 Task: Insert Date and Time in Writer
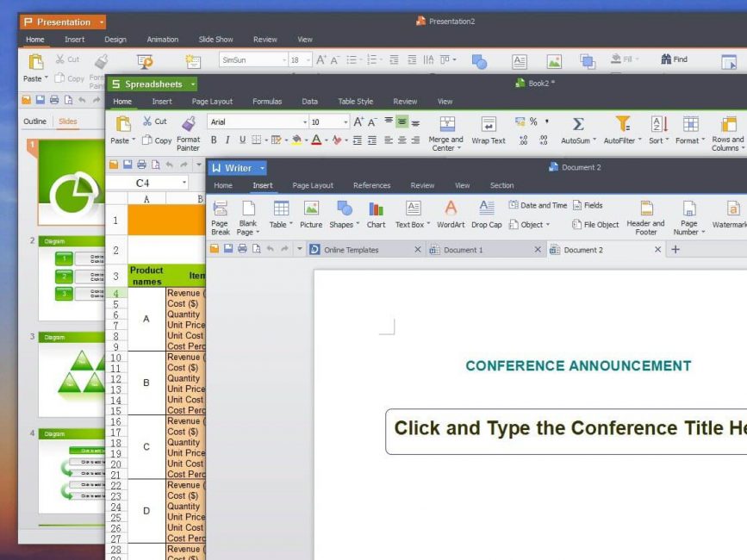point(538,205)
